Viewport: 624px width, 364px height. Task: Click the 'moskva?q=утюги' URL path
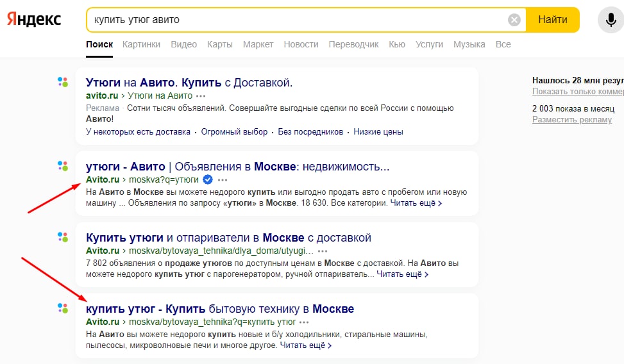pyautogui.click(x=164, y=179)
